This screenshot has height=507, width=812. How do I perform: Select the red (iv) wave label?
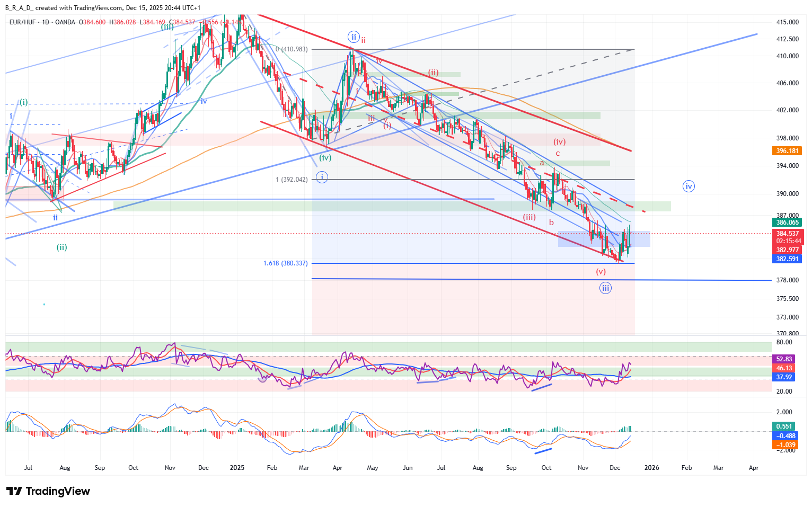(x=560, y=141)
